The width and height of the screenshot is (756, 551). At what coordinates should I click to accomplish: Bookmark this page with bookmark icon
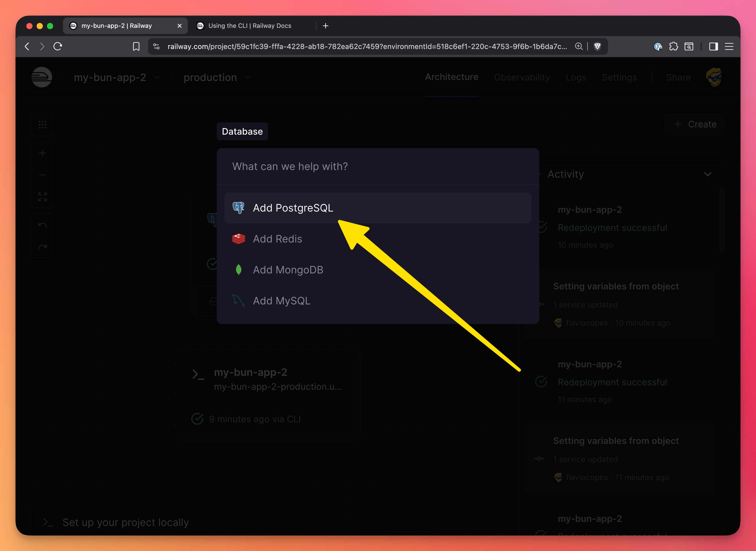(x=136, y=46)
